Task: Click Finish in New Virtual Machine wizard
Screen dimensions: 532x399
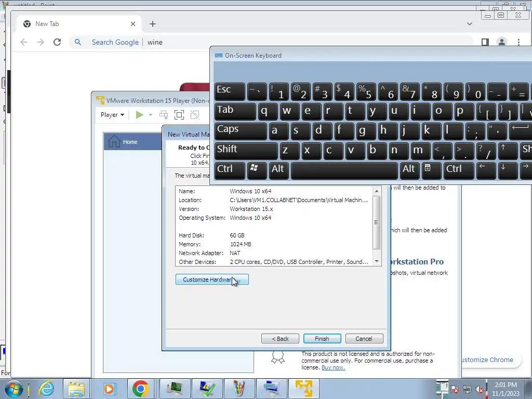Action: (x=322, y=339)
